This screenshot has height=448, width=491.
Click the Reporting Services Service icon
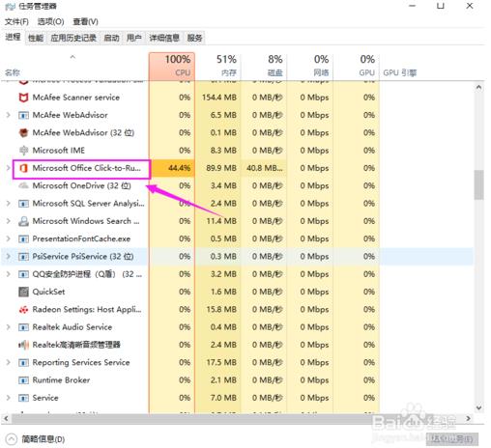tap(23, 363)
